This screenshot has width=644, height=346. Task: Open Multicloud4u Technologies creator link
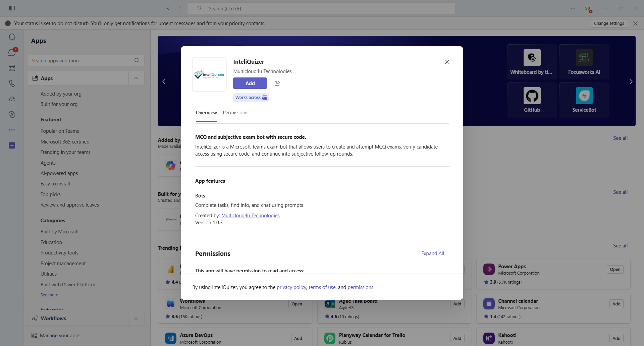click(x=250, y=216)
